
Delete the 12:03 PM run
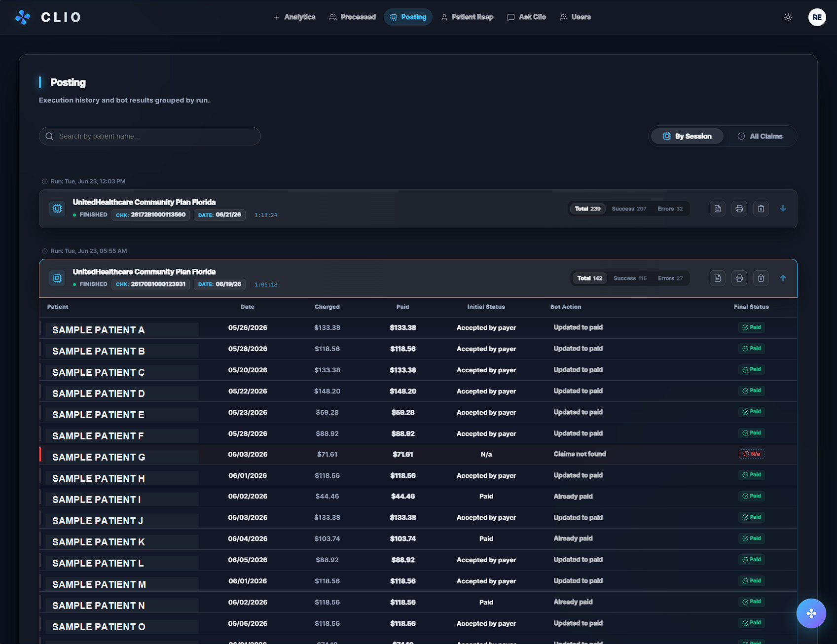click(761, 209)
